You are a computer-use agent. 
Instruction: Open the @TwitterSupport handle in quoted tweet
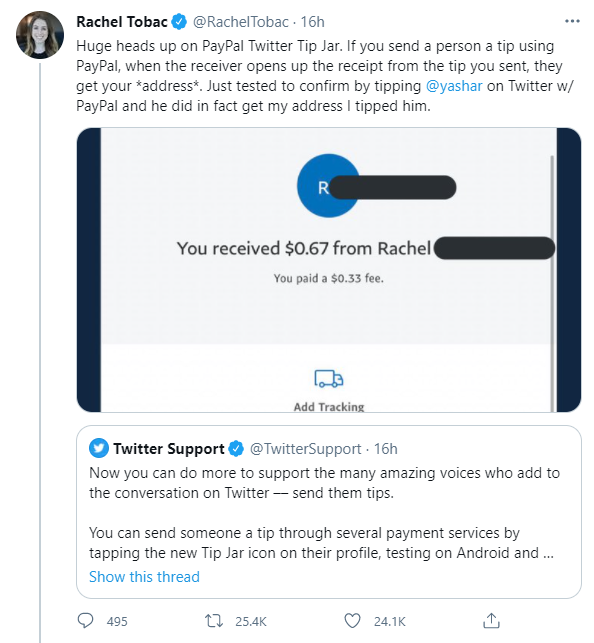pyautogui.click(x=305, y=449)
